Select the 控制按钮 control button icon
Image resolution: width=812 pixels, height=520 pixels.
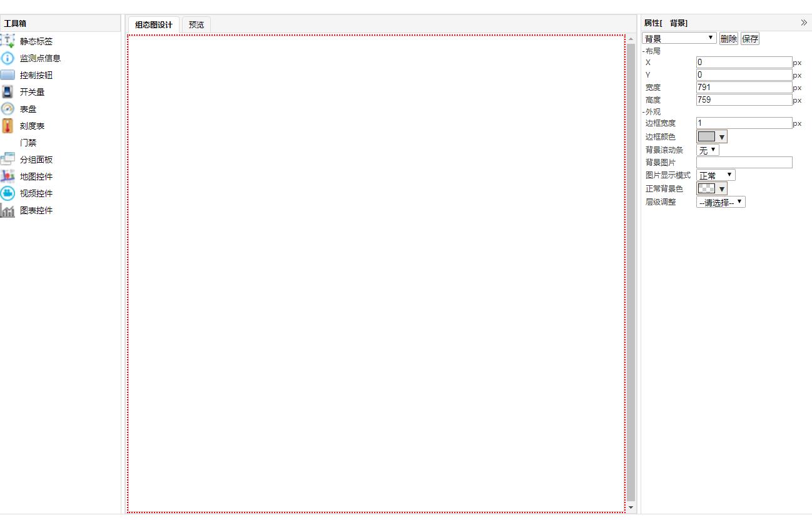[x=8, y=75]
